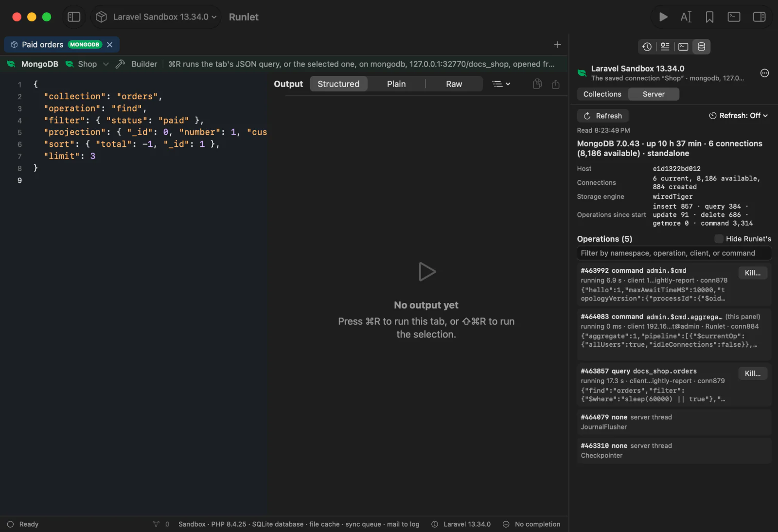Click the Builder hammer icon
Image resolution: width=778 pixels, height=532 pixels.
(121, 64)
